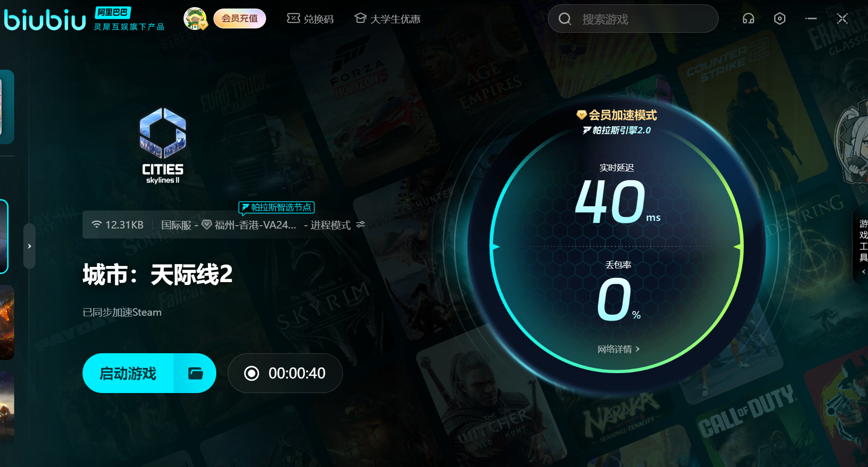Stop acceleration timer 00:00:40
Image resolution: width=868 pixels, height=467 pixels.
(x=285, y=373)
